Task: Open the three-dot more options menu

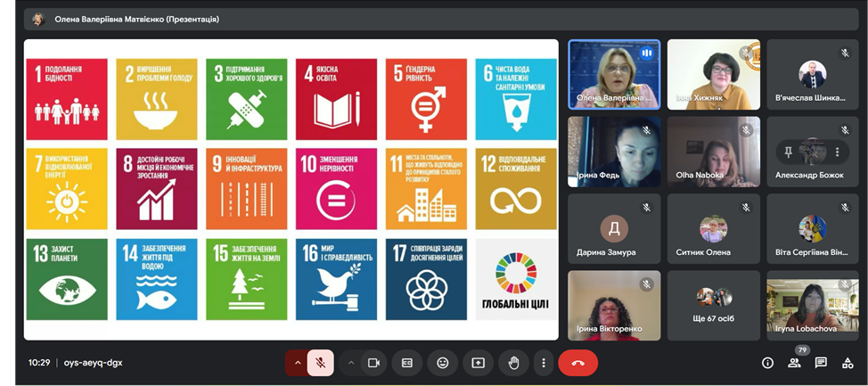Action: coord(544,363)
